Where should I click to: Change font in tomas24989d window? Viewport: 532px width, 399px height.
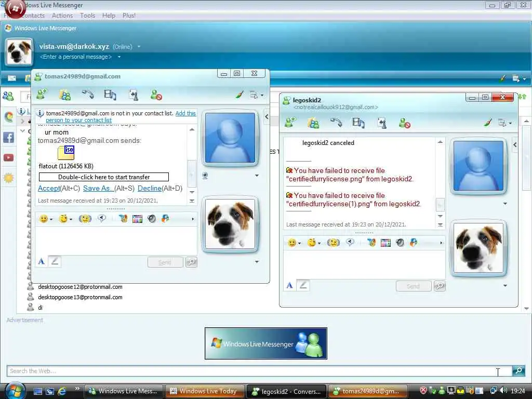[42, 261]
